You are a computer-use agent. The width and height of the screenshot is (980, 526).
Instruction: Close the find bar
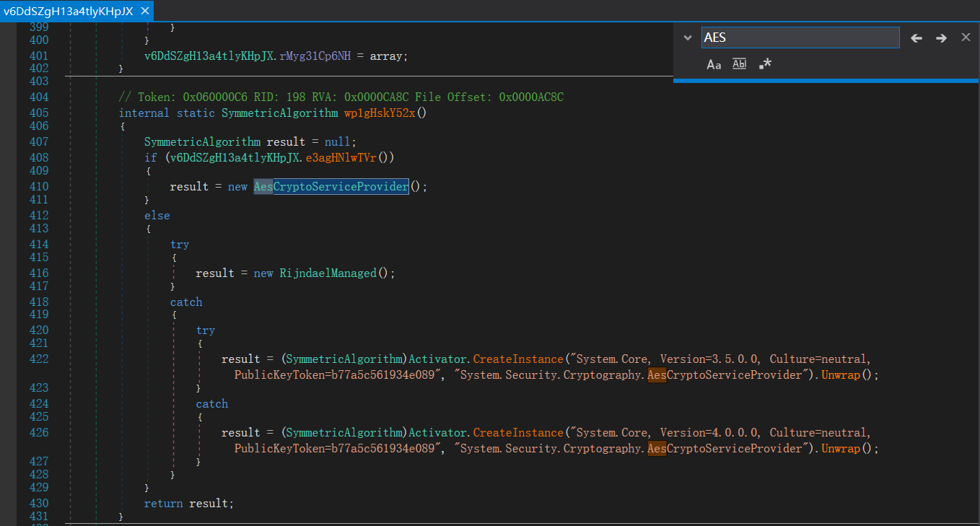[x=966, y=38]
